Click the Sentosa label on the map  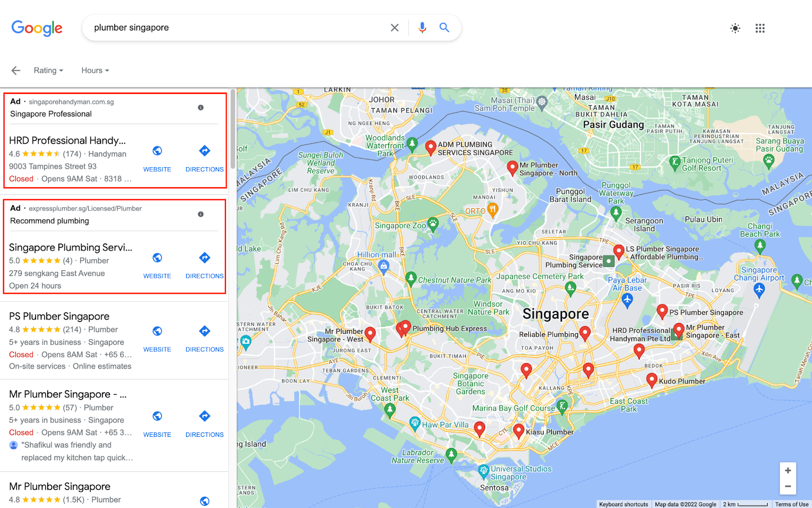pos(494,488)
